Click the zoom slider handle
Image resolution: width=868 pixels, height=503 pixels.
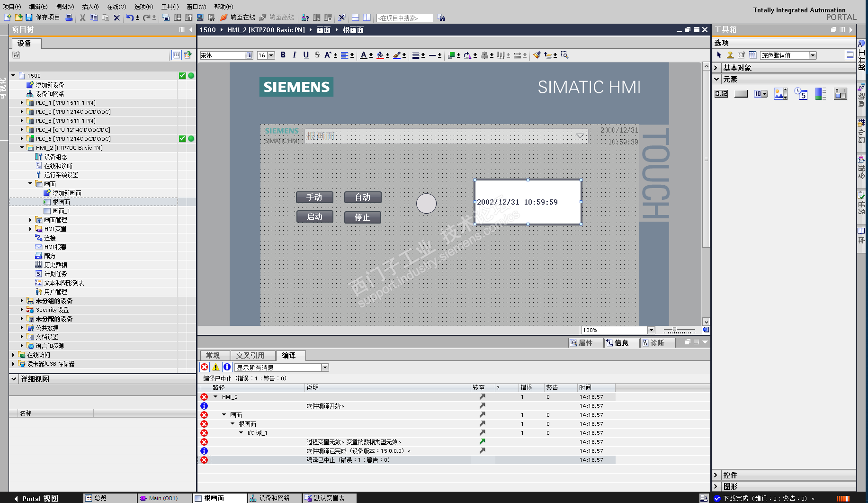674,330
